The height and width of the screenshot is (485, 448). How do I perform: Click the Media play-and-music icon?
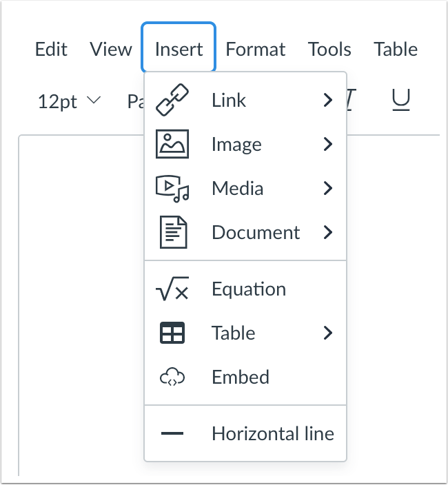point(172,189)
